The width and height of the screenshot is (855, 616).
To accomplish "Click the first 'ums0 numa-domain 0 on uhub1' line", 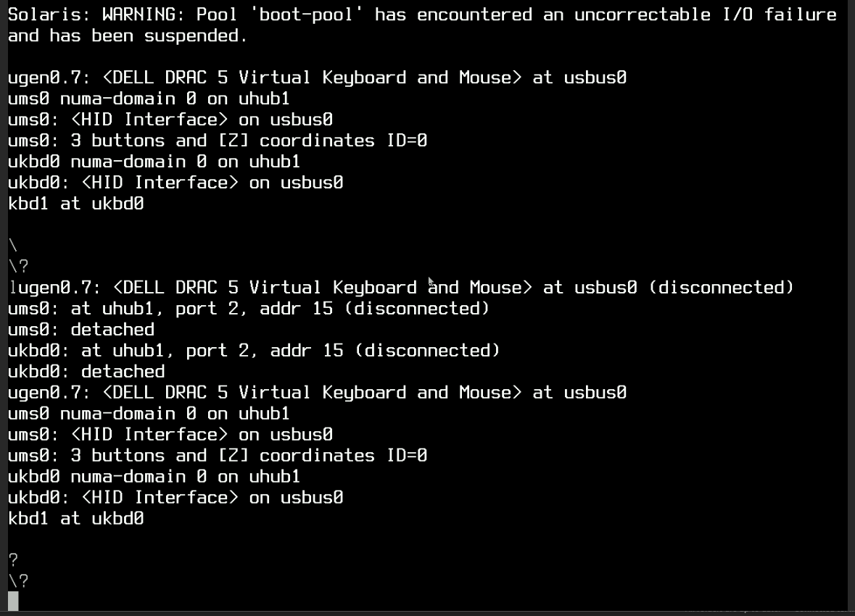I will (149, 99).
